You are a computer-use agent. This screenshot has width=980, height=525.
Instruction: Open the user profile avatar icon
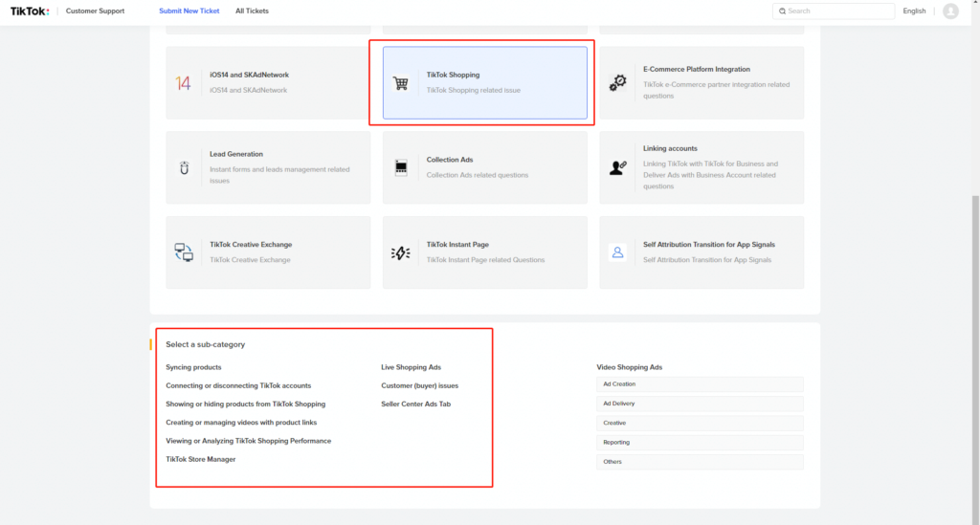(x=950, y=11)
